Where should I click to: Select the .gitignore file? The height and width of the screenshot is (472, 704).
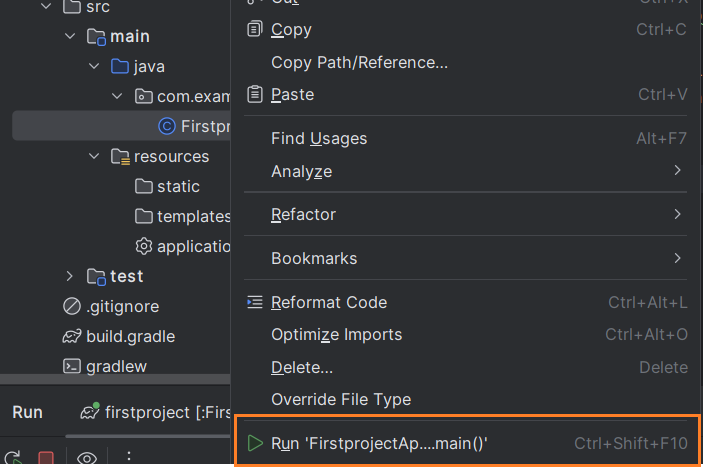122,306
